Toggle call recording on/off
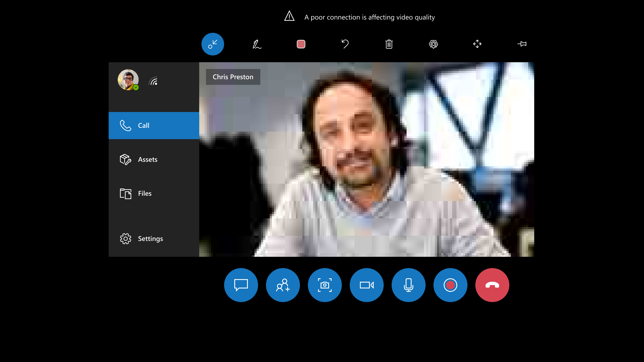This screenshot has width=644, height=362. point(450,285)
